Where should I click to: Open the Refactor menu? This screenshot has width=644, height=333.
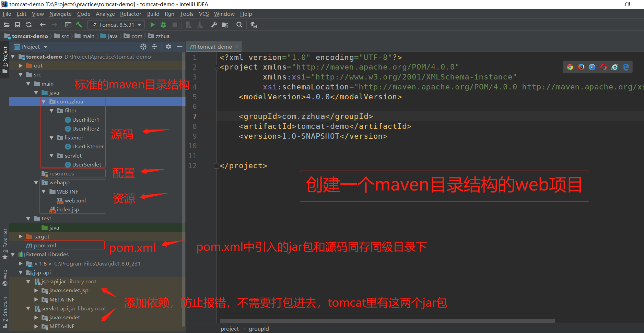130,14
